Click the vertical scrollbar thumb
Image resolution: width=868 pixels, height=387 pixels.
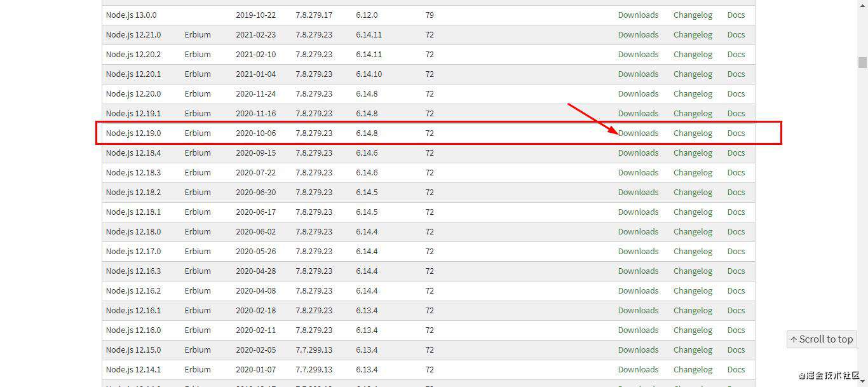tap(862, 62)
